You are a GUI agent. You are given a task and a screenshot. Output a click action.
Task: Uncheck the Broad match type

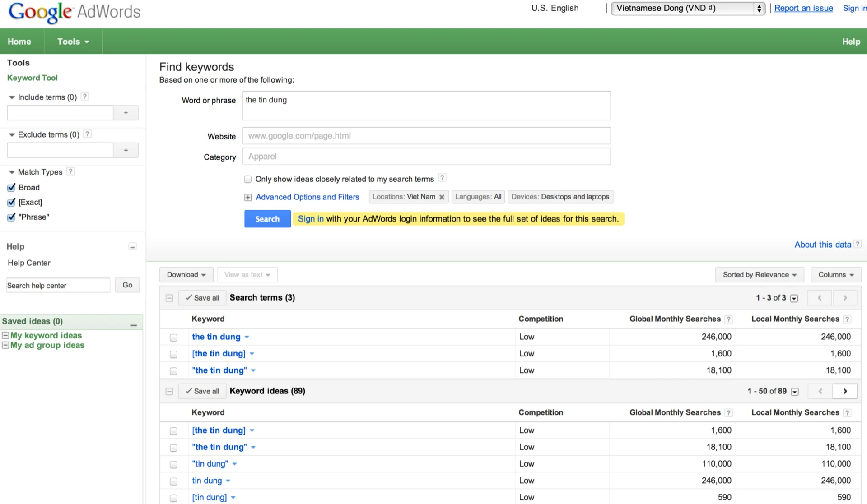12,187
